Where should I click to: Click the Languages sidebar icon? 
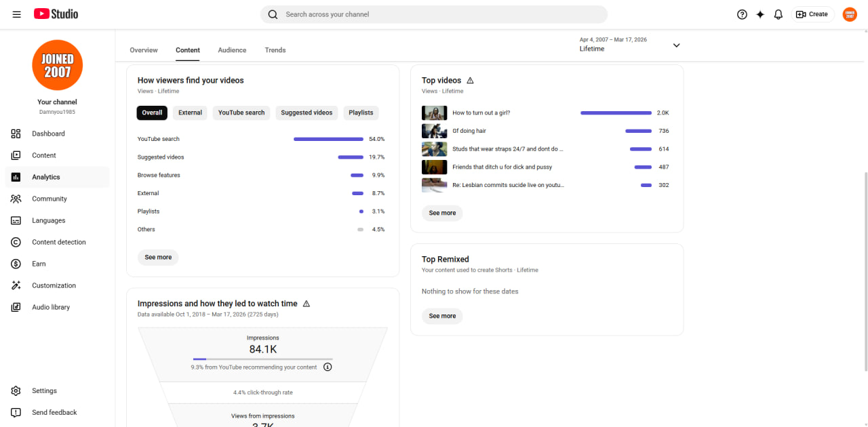coord(16,220)
